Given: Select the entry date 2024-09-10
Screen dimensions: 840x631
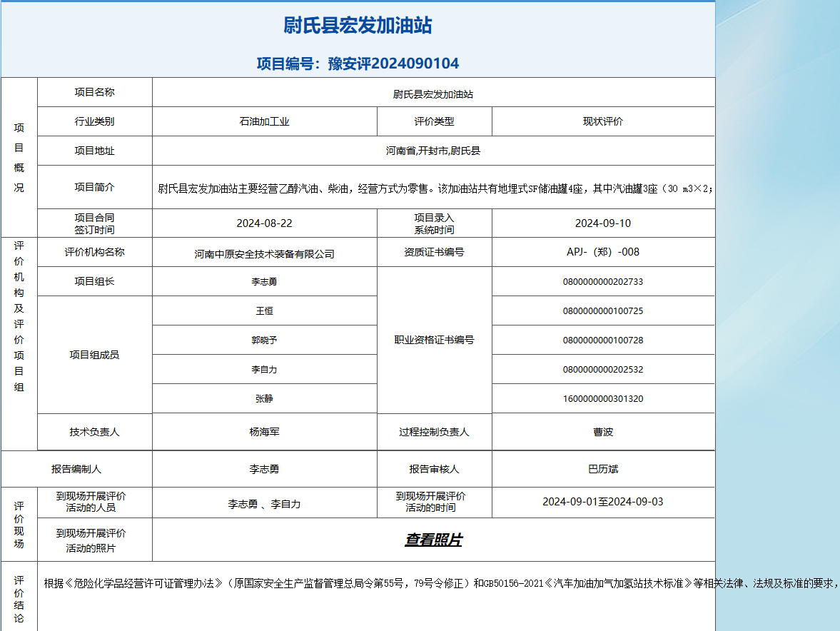Looking at the screenshot, I should 602,223.
